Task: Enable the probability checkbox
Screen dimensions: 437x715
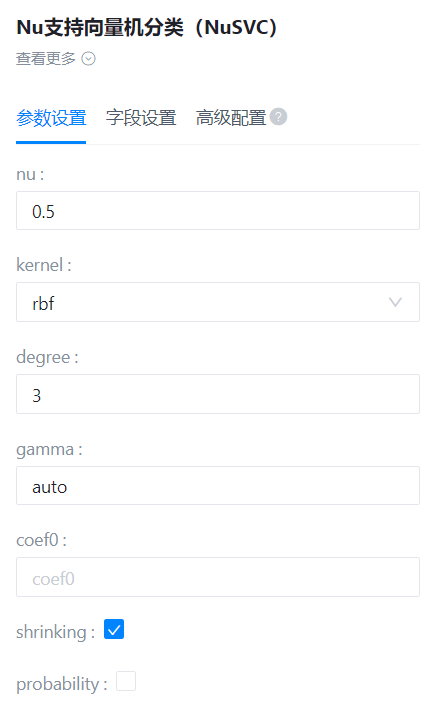Action: tap(126, 681)
